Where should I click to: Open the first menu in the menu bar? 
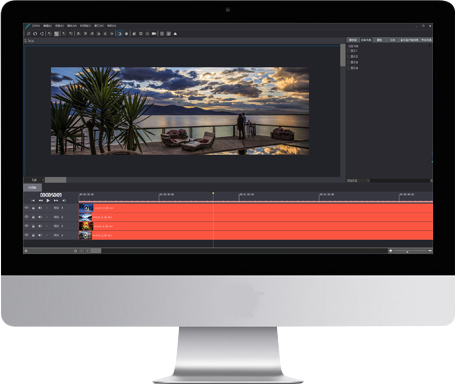coord(36,26)
